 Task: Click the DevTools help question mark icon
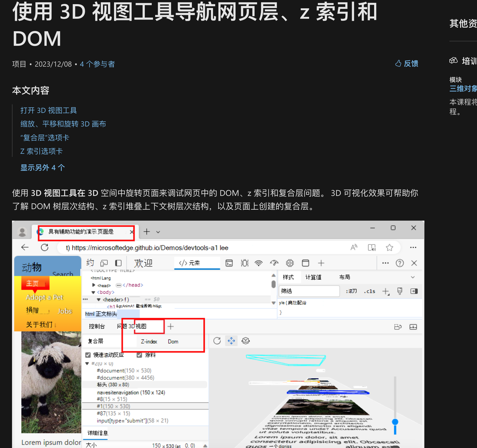click(400, 263)
